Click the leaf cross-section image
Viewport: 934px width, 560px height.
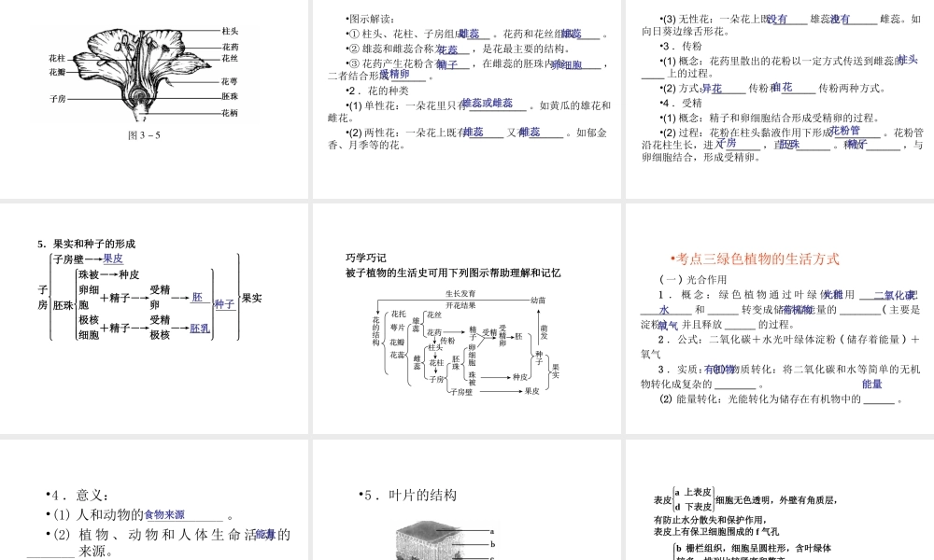(425, 540)
